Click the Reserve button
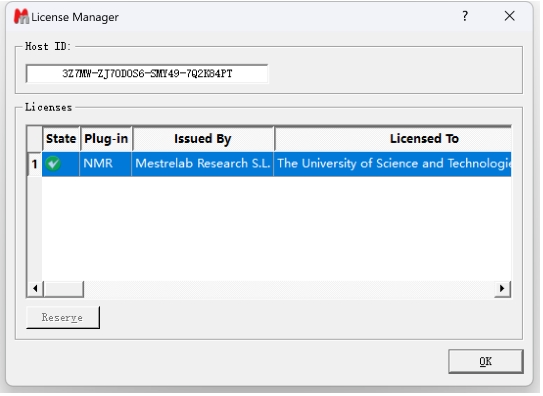This screenshot has width=543, height=396. click(x=63, y=317)
